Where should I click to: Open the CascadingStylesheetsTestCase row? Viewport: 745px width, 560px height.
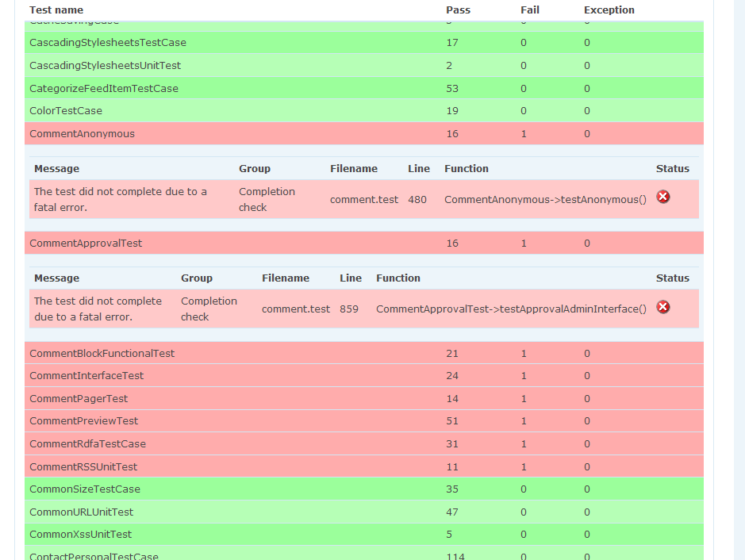pyautogui.click(x=364, y=42)
